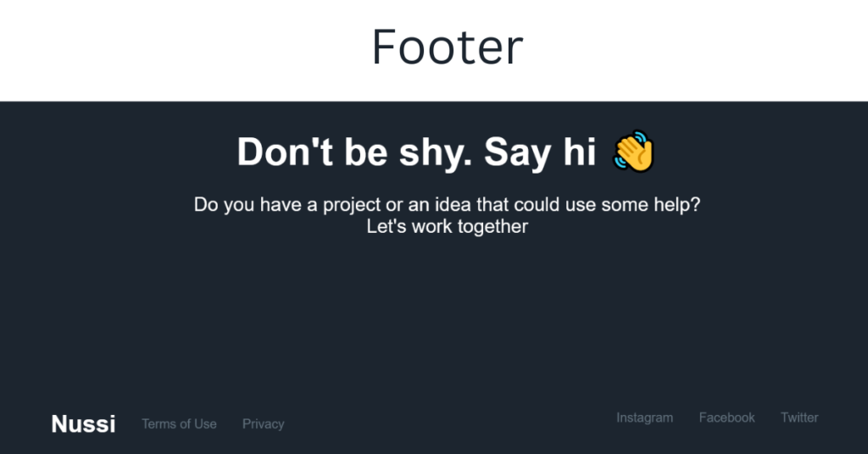Click the waving hand emoji

[x=634, y=151]
